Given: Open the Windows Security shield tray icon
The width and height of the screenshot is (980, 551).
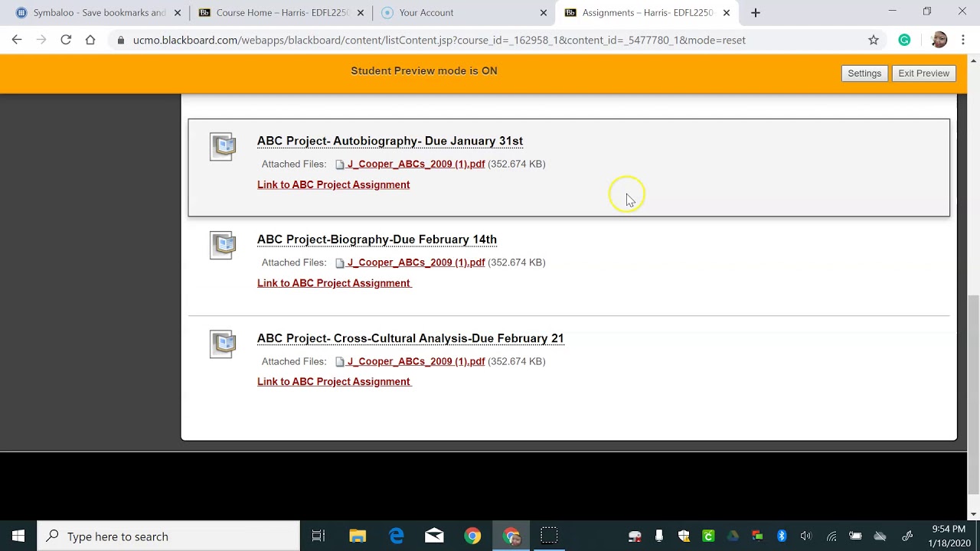Looking at the screenshot, I should 684,536.
